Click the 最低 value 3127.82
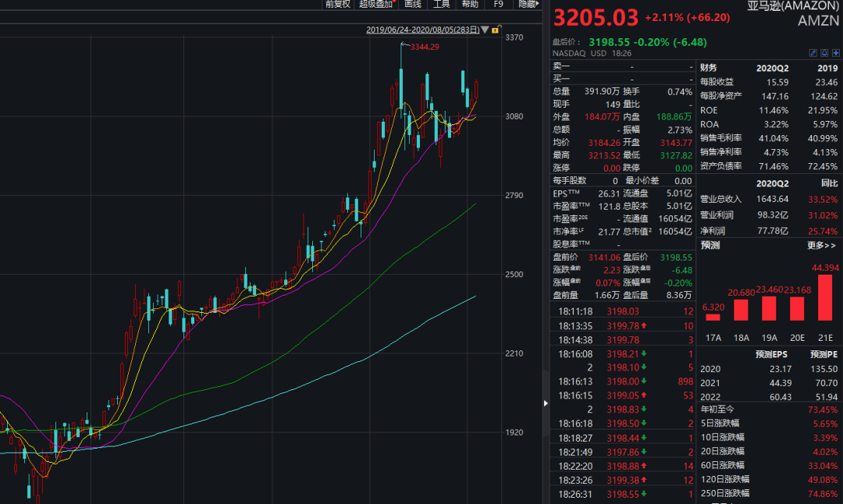Image resolution: width=843 pixels, height=504 pixels. point(676,155)
